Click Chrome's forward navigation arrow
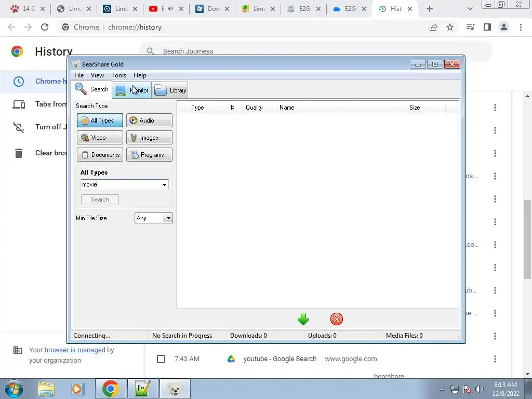 pyautogui.click(x=28, y=27)
